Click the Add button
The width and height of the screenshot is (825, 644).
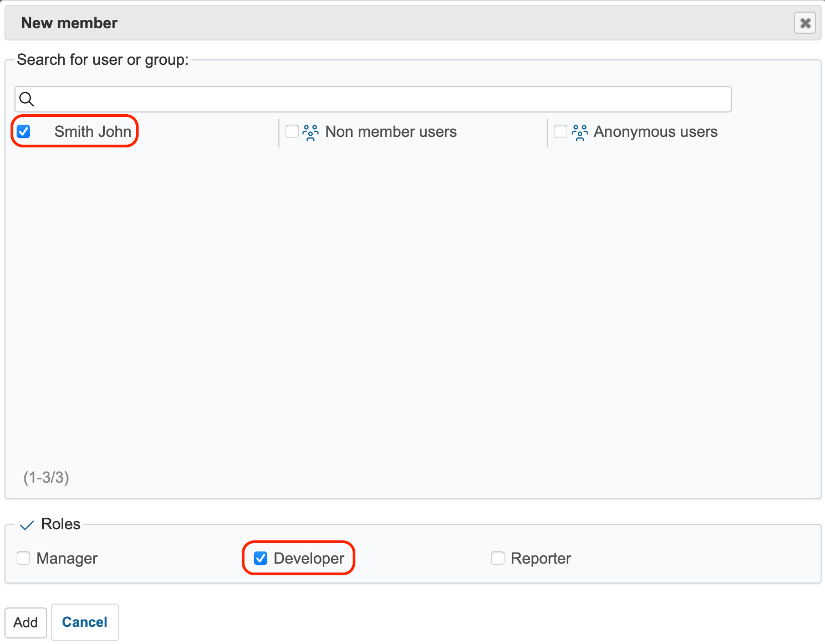pos(26,622)
